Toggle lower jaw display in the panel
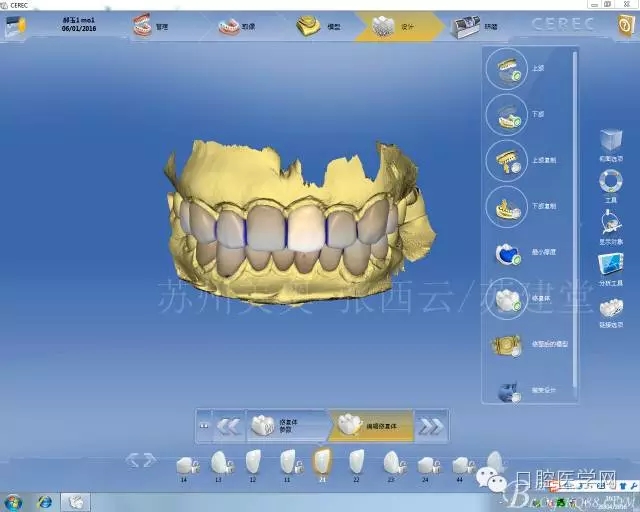 pyautogui.click(x=506, y=115)
